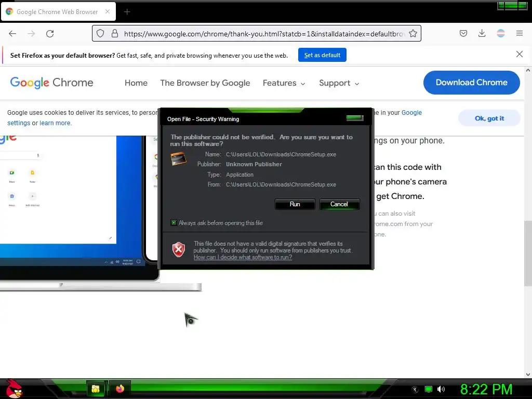Open the tracking protection shield icon
The width and height of the screenshot is (532, 399).
pyautogui.click(x=100, y=33)
